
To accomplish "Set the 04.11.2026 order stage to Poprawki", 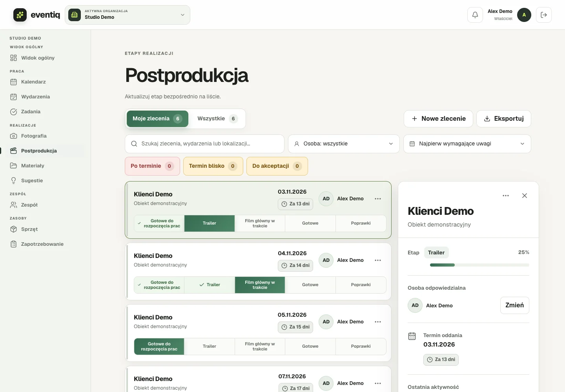I will click(361, 285).
